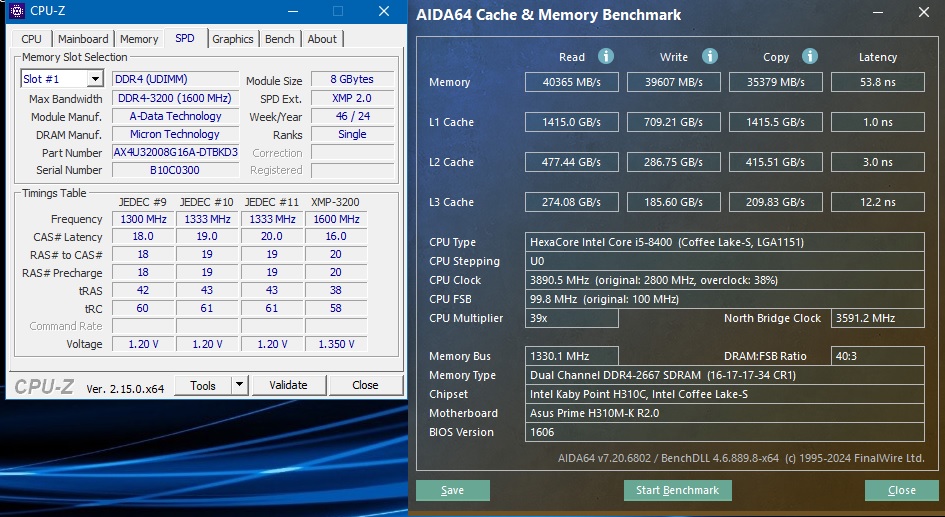
Task: Switch to the Mainboard tab
Action: (x=83, y=39)
